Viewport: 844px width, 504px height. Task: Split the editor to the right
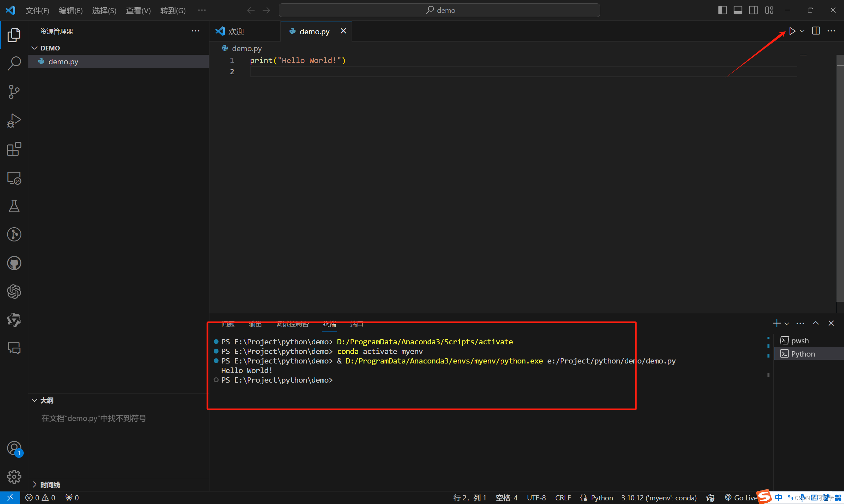816,31
